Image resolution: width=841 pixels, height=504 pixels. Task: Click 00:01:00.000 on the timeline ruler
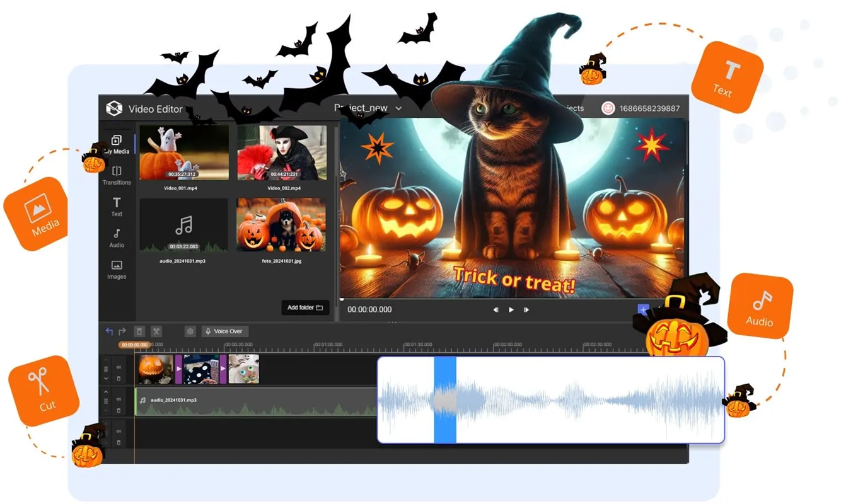[328, 345]
